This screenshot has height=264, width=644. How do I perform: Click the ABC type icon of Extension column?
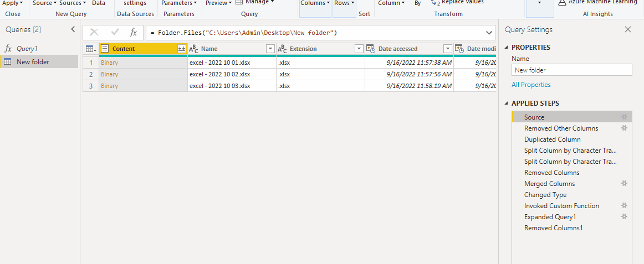[282, 49]
